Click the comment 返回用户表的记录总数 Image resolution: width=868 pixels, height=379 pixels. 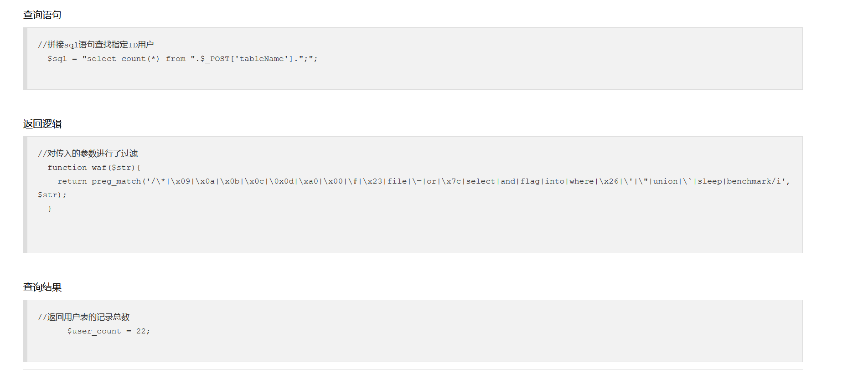coord(84,317)
